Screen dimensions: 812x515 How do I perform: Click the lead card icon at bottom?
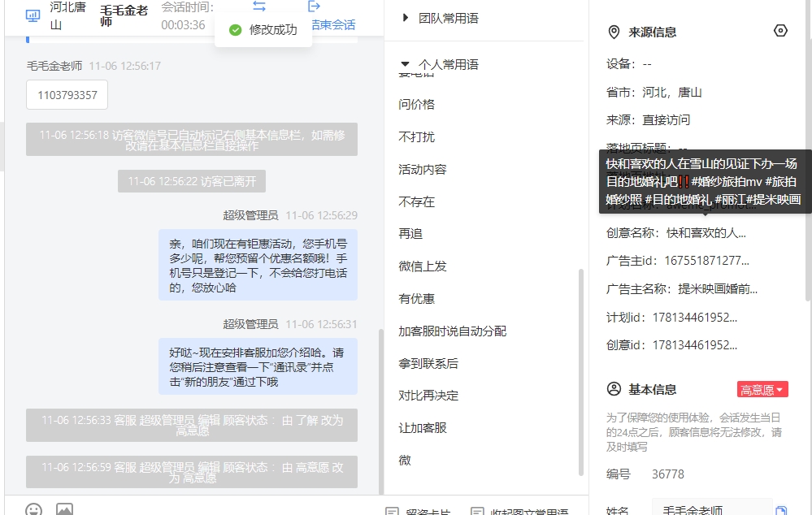(392, 512)
